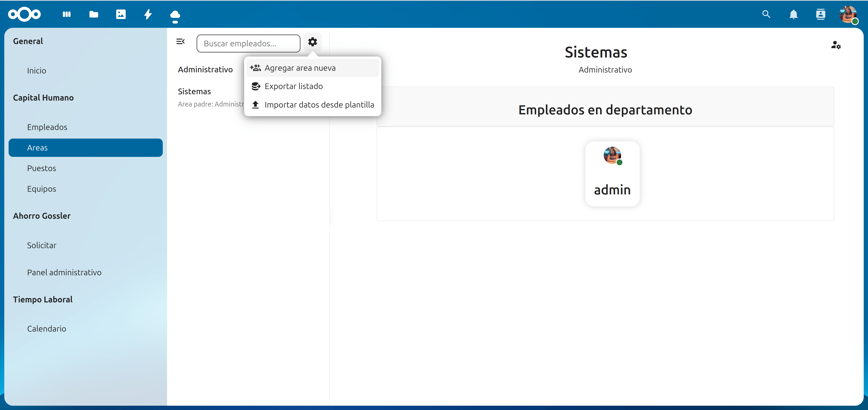Open the Files folder icon
This screenshot has height=410, width=868.
point(94,14)
